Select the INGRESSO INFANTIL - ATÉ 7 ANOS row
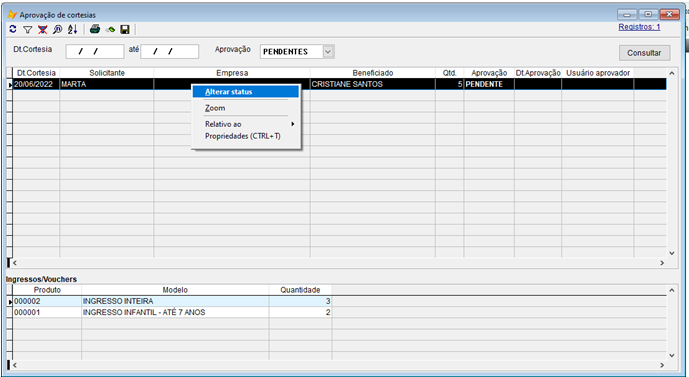 pyautogui.click(x=172, y=312)
